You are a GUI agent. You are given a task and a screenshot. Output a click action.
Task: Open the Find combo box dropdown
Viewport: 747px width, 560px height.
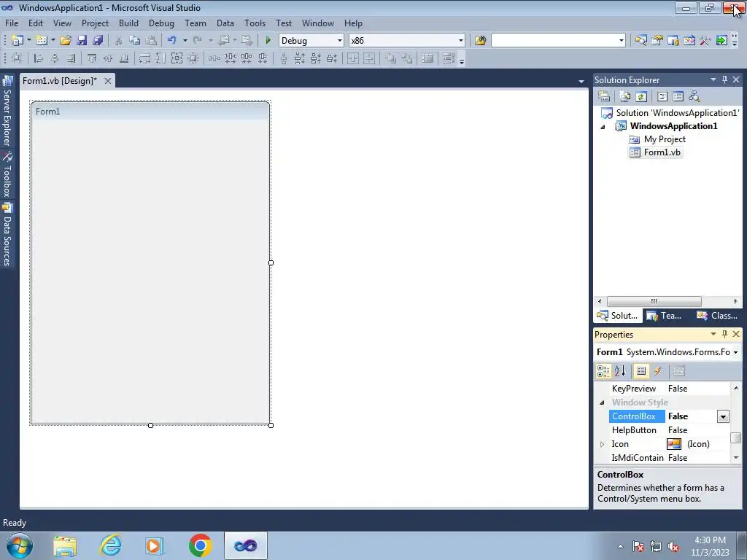pos(622,41)
